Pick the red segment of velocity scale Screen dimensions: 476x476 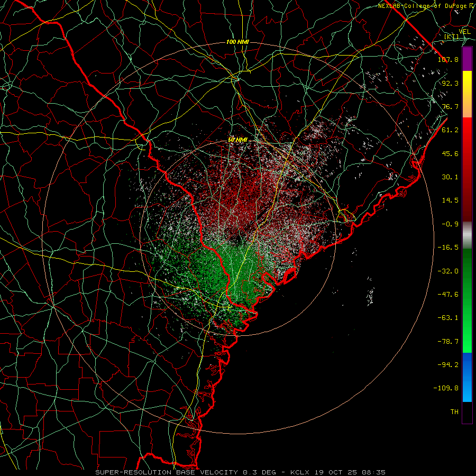coord(467,169)
